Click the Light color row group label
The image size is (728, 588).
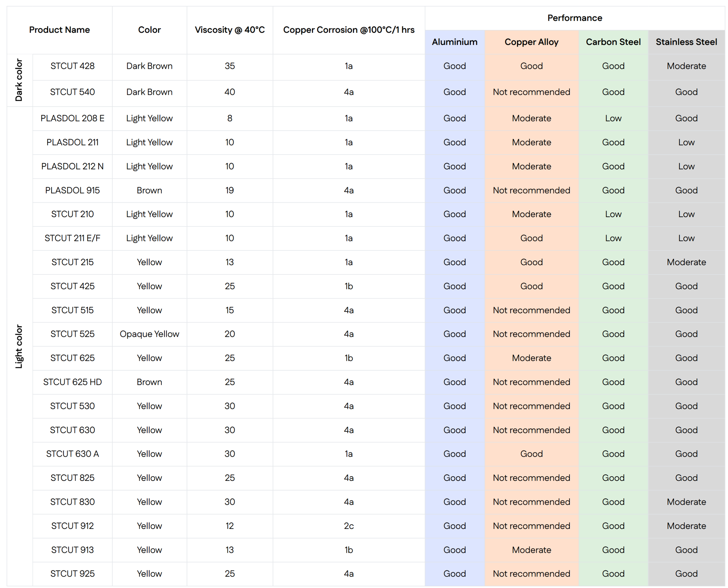point(19,346)
